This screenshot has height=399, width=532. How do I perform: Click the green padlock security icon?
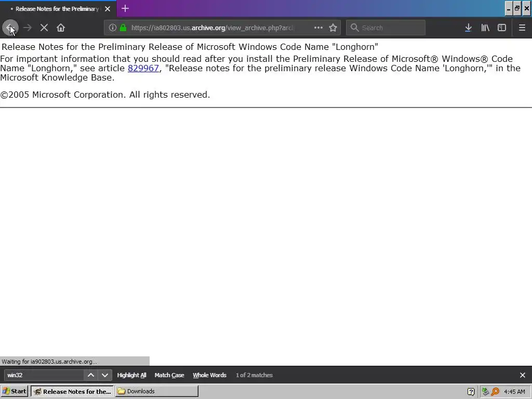click(x=123, y=28)
